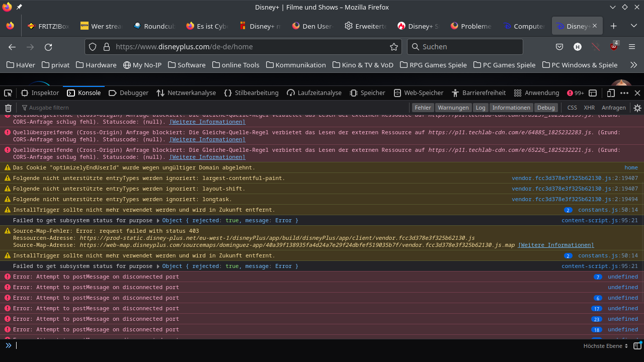Viewport: 644px width, 362px height.
Task: Toggle the Fehler log filter
Action: pos(423,108)
